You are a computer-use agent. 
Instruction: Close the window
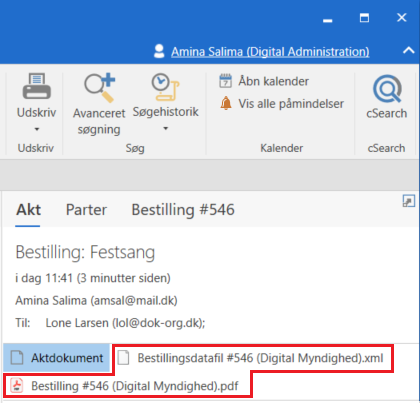click(x=402, y=17)
